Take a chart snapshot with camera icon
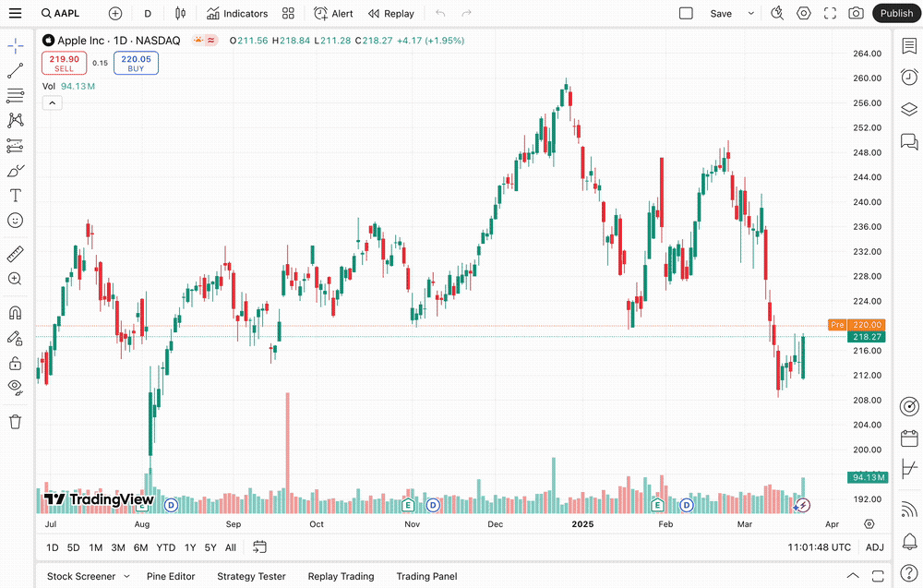Viewport: 923px width, 588px height. click(x=857, y=14)
